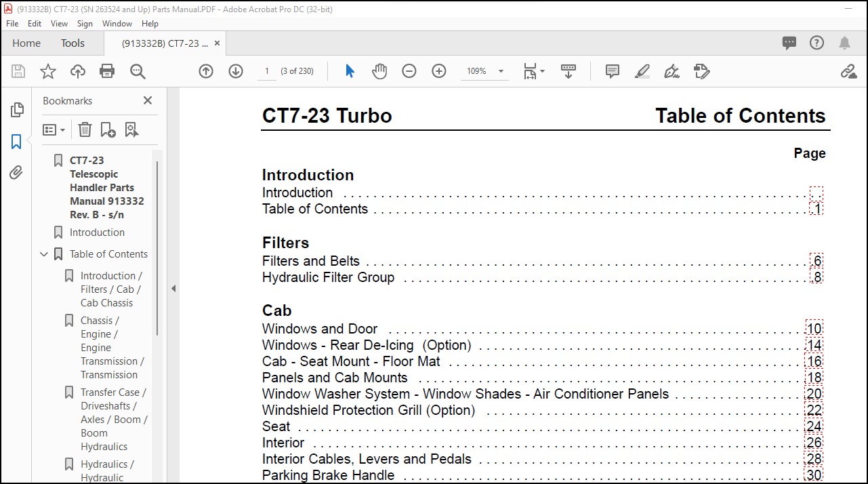Open the Help question mark icon
Viewport: 868px width, 484px height.
coord(817,43)
